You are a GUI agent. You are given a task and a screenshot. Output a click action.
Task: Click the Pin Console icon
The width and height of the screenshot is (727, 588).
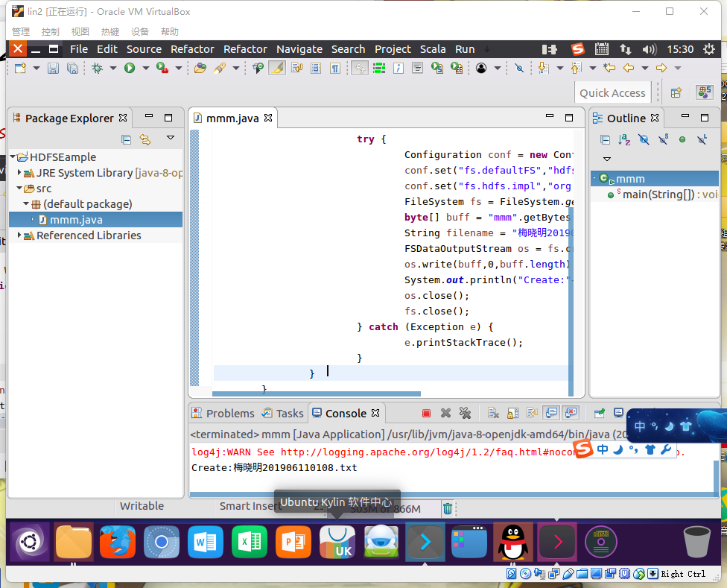click(600, 413)
